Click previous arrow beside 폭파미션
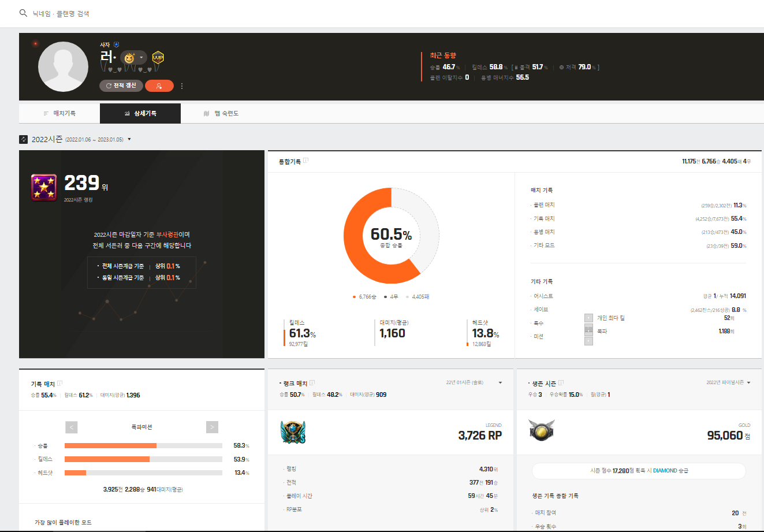764x532 pixels. click(71, 427)
